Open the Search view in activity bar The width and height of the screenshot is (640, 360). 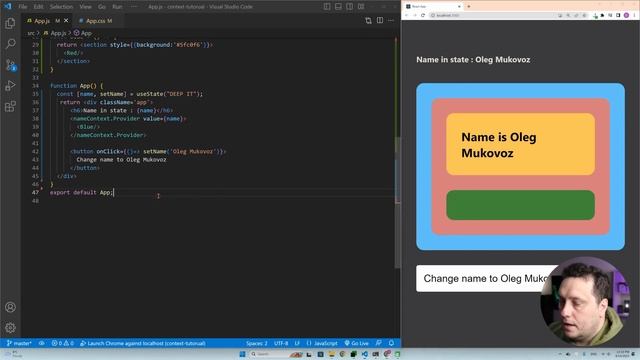[10, 44]
